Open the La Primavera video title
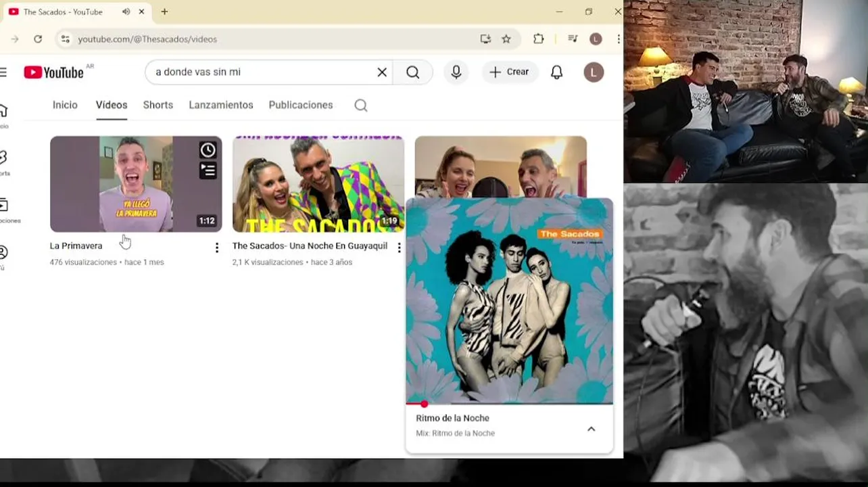 coord(76,246)
